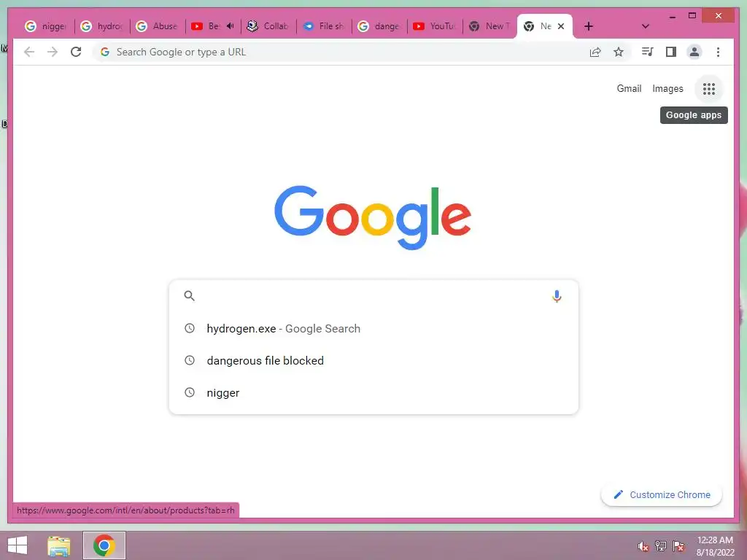The image size is (747, 560).
Task: Click the clock icon beside dangerous file blocked
Action: tap(190, 360)
